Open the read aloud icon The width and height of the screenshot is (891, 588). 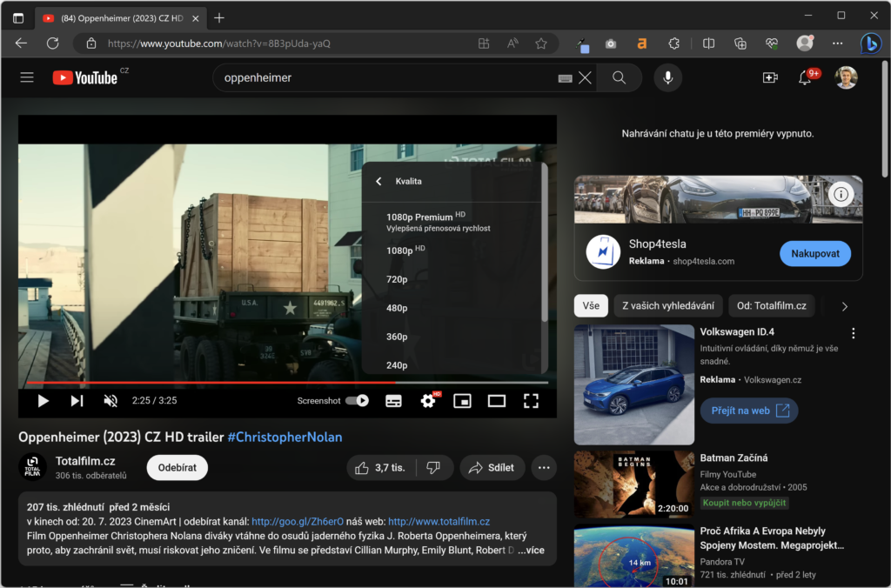click(512, 43)
